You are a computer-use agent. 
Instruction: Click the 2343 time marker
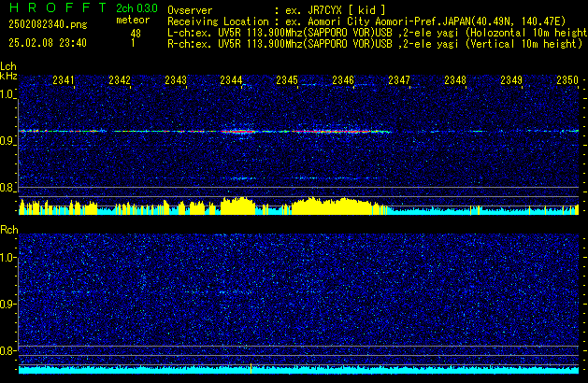tap(176, 80)
